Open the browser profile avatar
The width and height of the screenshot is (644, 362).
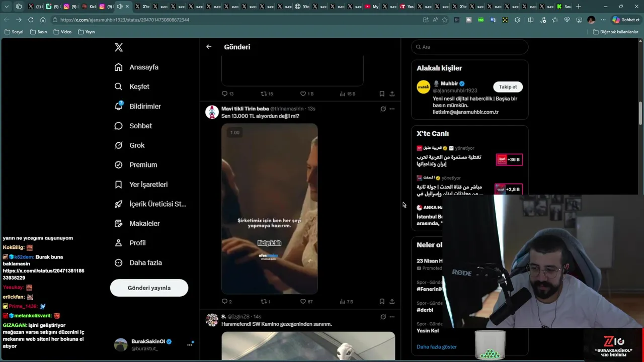[x=591, y=20]
